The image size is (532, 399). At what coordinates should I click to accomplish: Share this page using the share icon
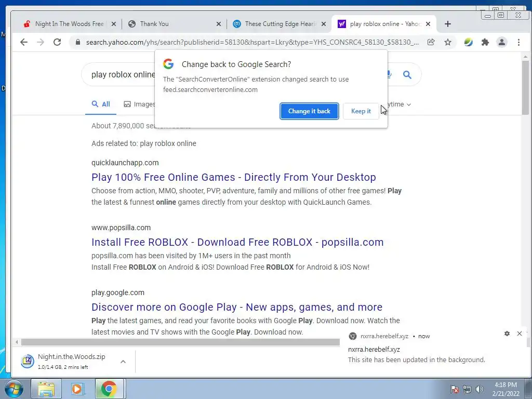(431, 42)
